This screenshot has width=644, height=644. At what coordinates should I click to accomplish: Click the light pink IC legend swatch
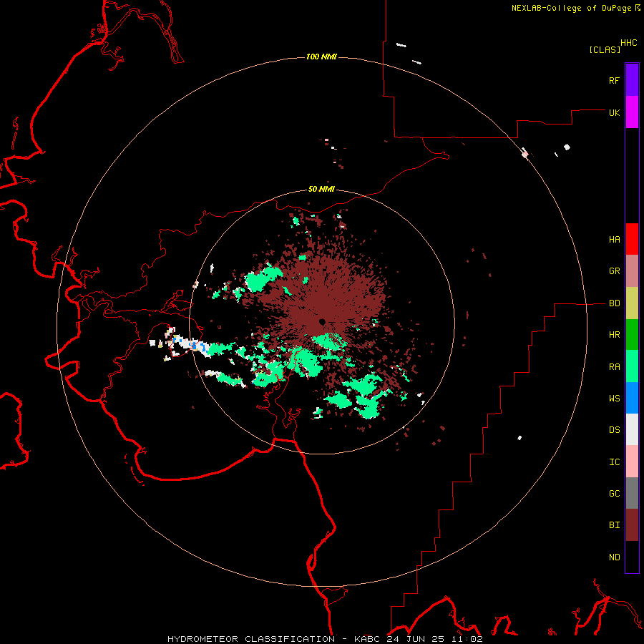point(632,462)
